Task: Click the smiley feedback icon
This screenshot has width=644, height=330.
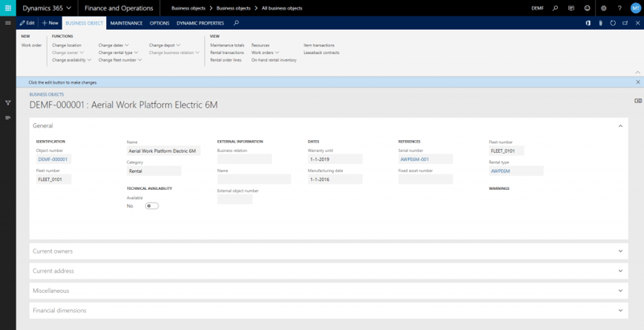Action: [588, 8]
